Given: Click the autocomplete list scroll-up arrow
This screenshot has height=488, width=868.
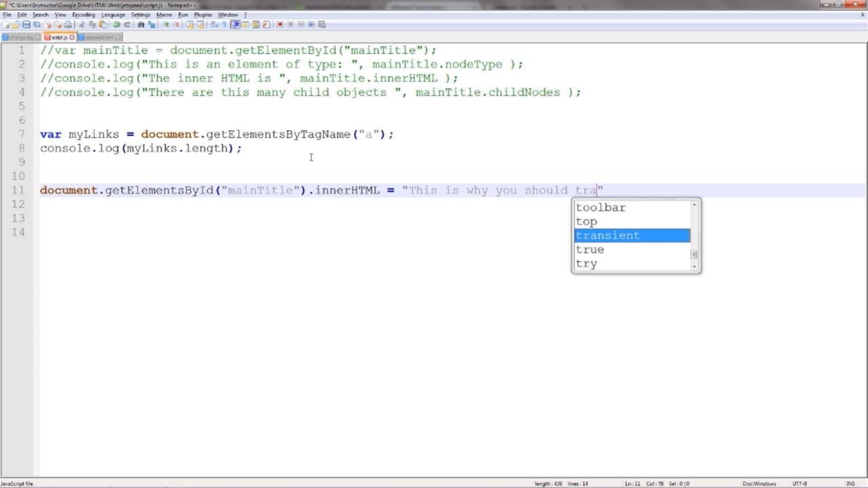Looking at the screenshot, I should (694, 204).
